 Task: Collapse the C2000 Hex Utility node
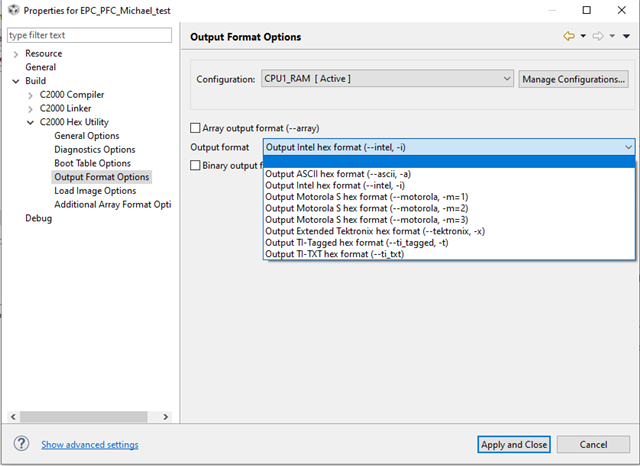click(x=30, y=122)
